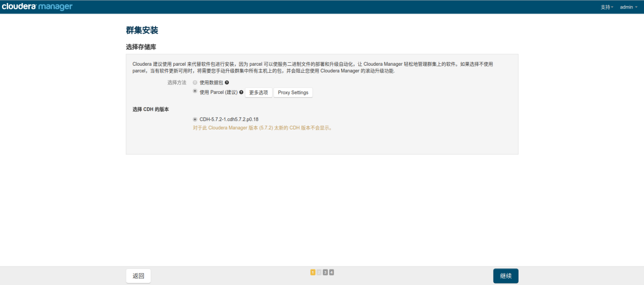This screenshot has height=285, width=644.
Task: Expand the admin user menu
Action: tap(628, 7)
